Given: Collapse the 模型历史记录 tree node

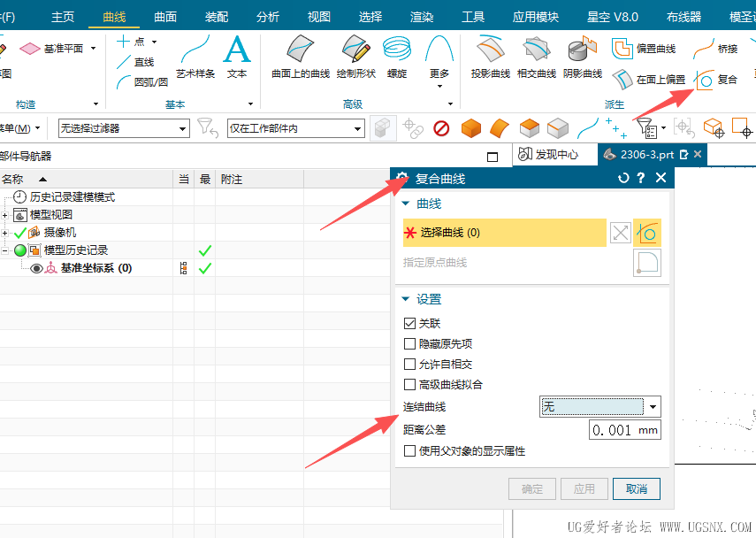Looking at the screenshot, I should (x=4, y=251).
